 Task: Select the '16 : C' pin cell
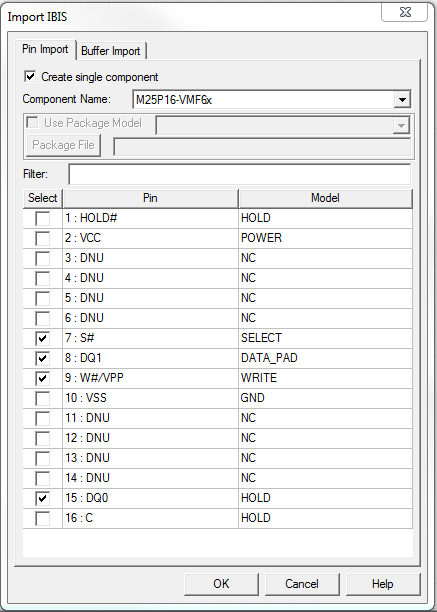click(x=150, y=518)
